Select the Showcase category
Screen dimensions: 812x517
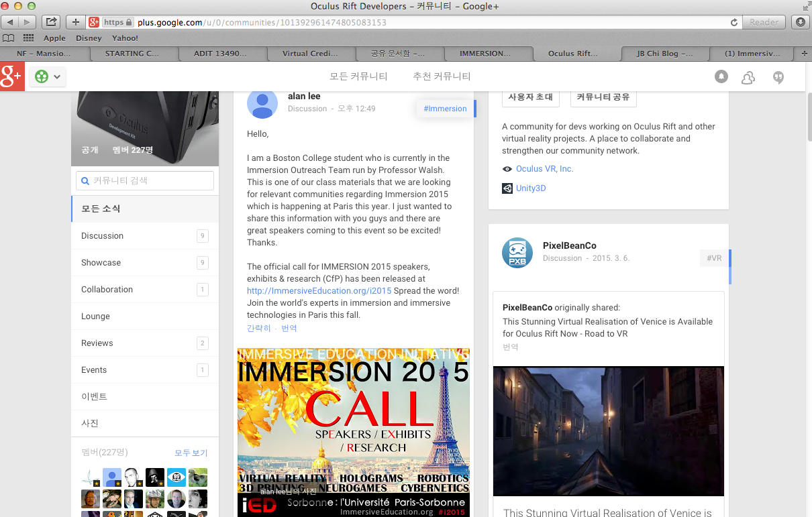pos(145,262)
